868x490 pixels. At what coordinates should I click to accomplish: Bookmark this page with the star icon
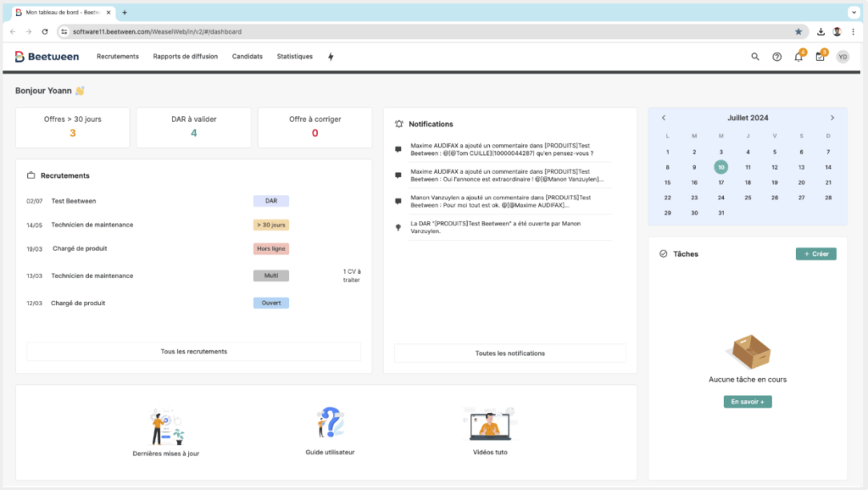pos(798,31)
